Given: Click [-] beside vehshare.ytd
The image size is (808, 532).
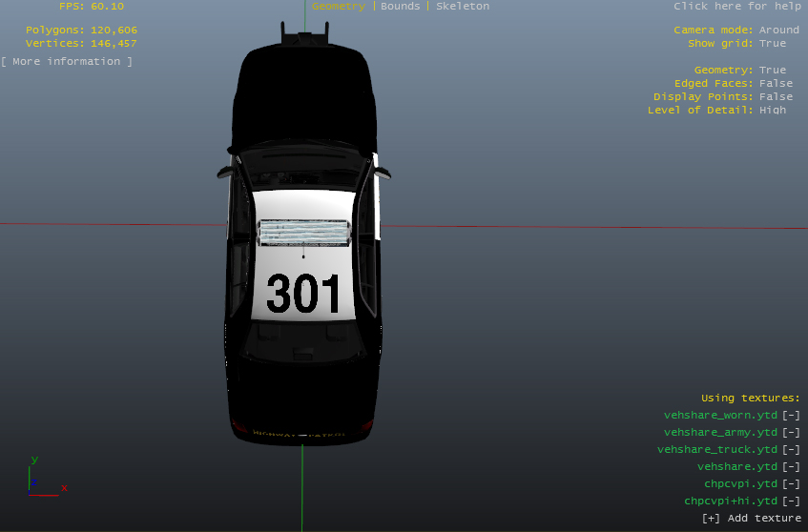Looking at the screenshot, I should point(790,466).
